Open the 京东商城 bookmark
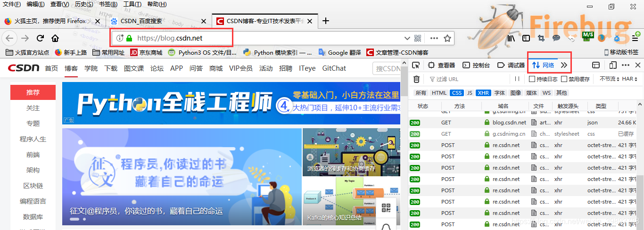 (146, 52)
